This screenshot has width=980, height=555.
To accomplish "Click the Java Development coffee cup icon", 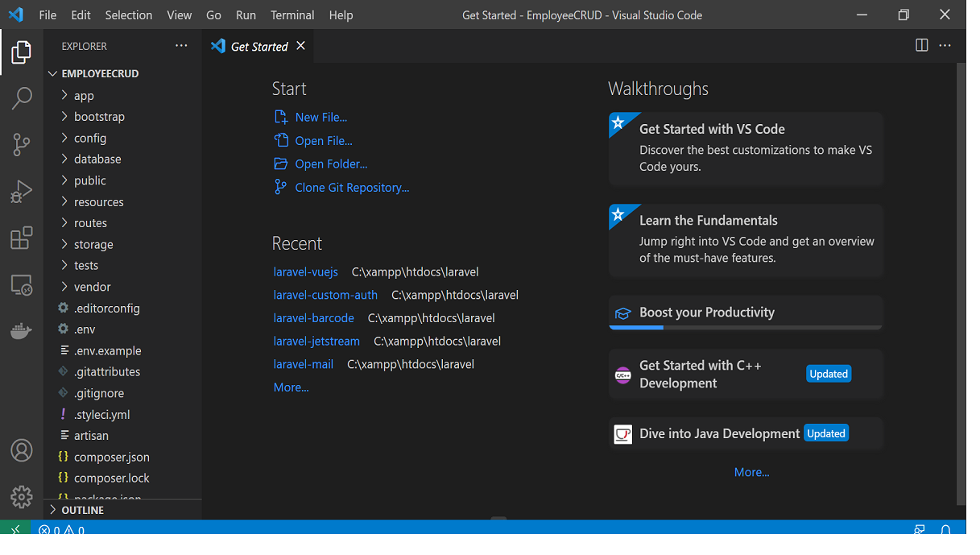I will point(622,434).
